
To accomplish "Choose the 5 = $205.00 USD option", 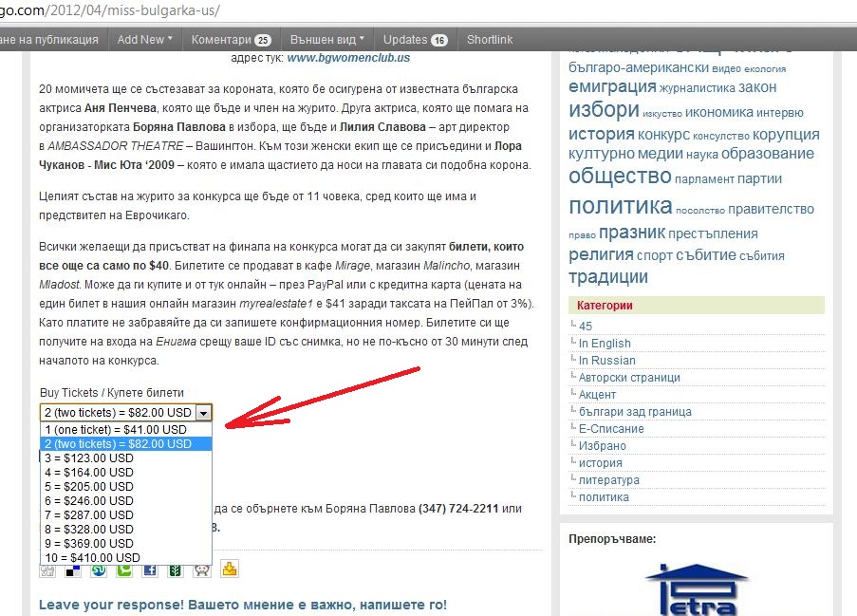I will tap(88, 486).
